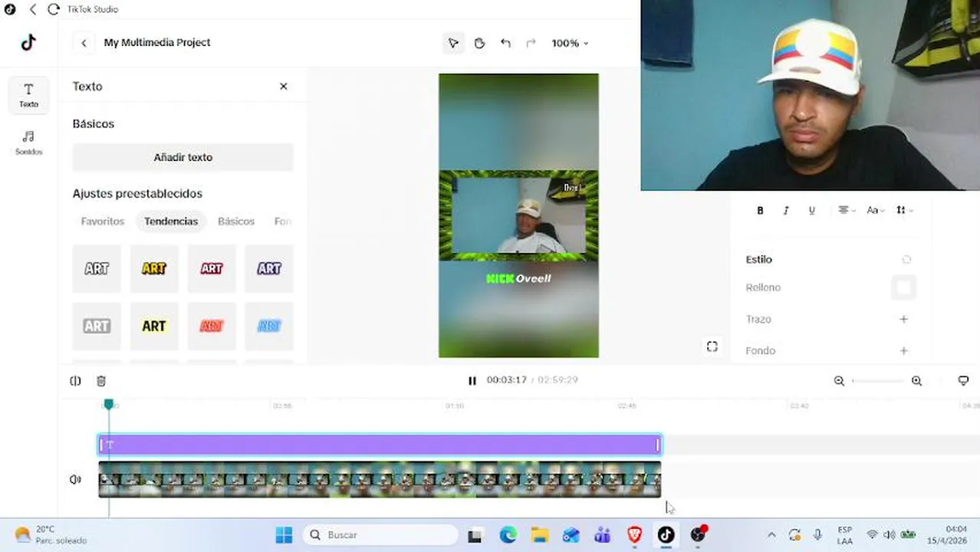
Task: Pause the video playback
Action: tap(472, 380)
